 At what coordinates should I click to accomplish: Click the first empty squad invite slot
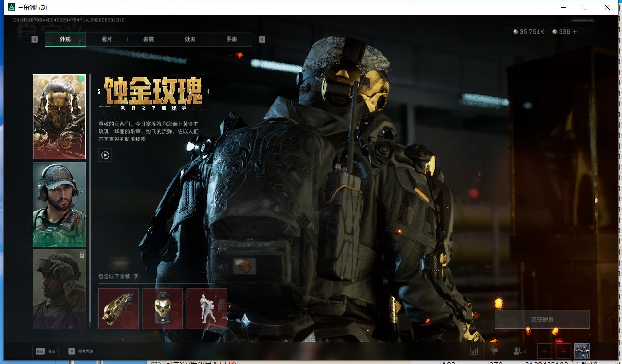[545, 352]
